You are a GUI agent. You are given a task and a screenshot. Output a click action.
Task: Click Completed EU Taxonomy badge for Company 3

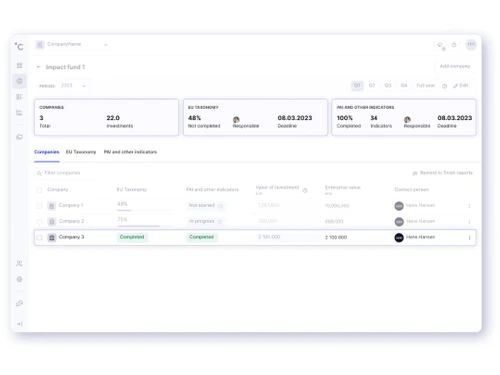point(132,237)
